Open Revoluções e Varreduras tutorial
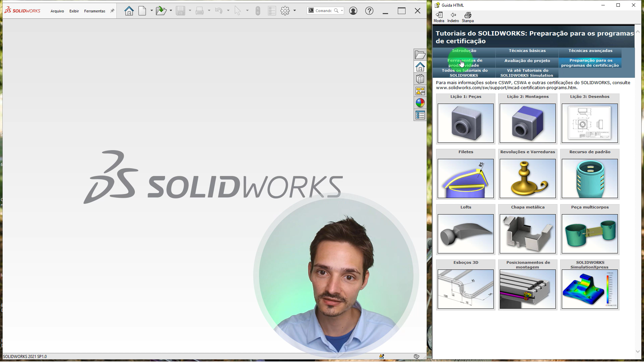The width and height of the screenshot is (644, 362). pos(528,178)
